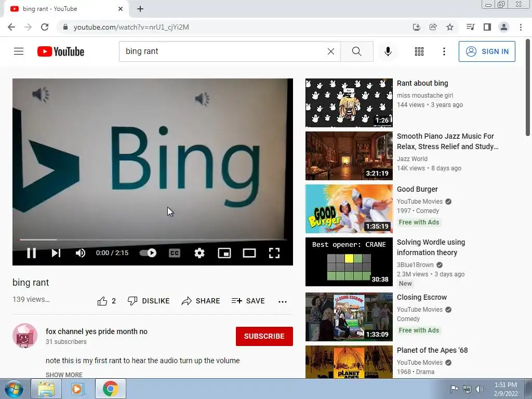Open more actions ellipsis below video
Image resolution: width=532 pixels, height=399 pixels.
point(283,301)
